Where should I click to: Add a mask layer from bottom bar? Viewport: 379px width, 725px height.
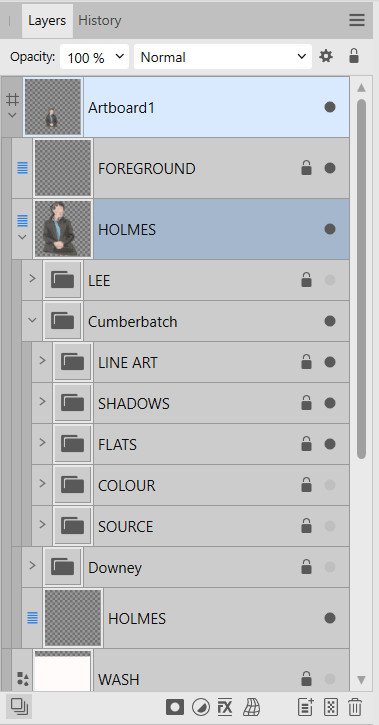pyautogui.click(x=175, y=707)
